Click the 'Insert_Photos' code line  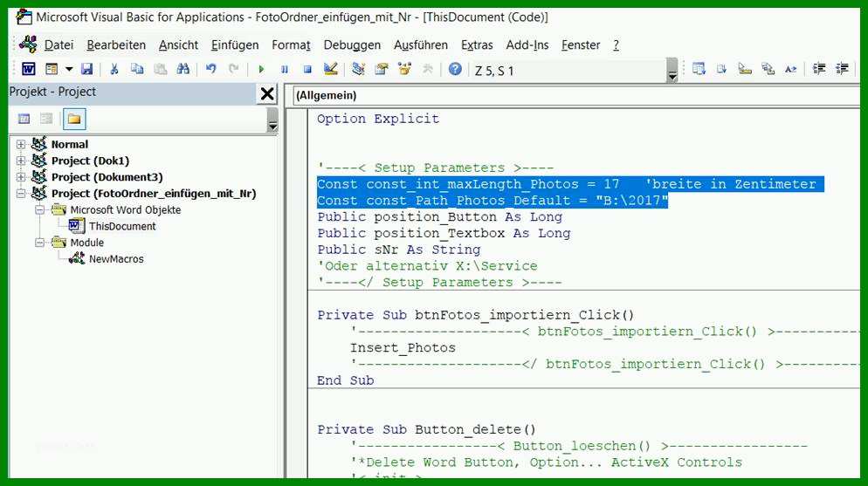click(403, 348)
